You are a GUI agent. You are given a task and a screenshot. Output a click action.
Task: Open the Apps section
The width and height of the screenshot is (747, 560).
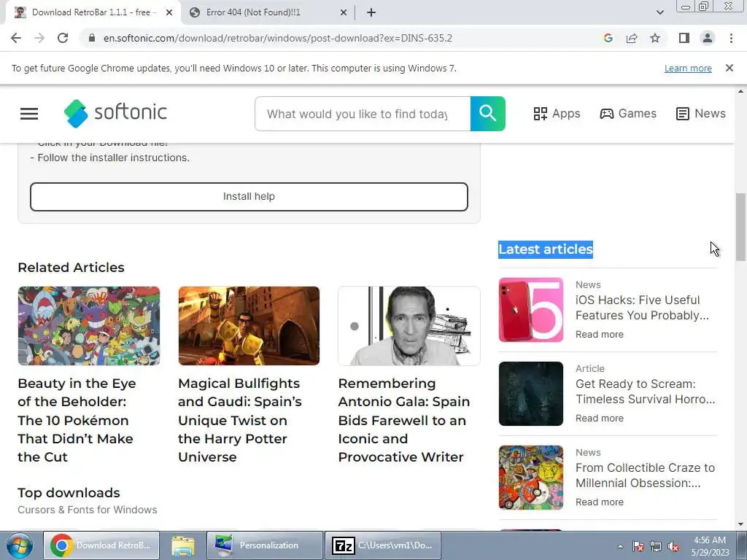(557, 113)
